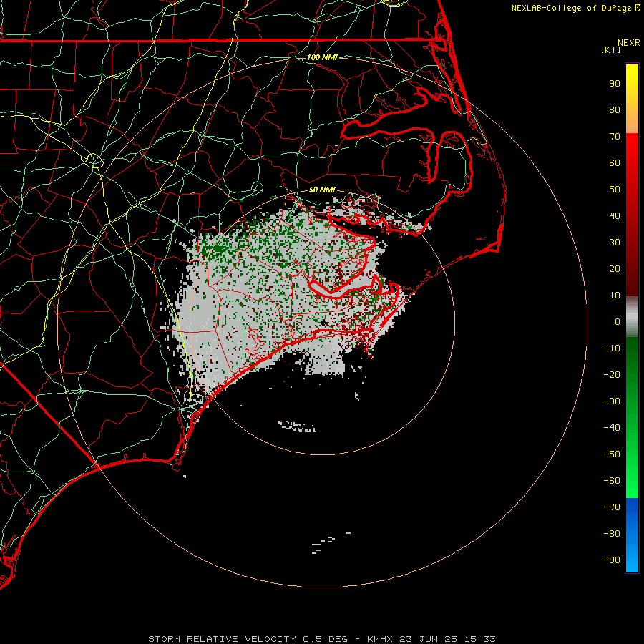Viewport: 644px width, 644px height.
Task: Select the 50 NMI range ring label
Action: (x=322, y=190)
